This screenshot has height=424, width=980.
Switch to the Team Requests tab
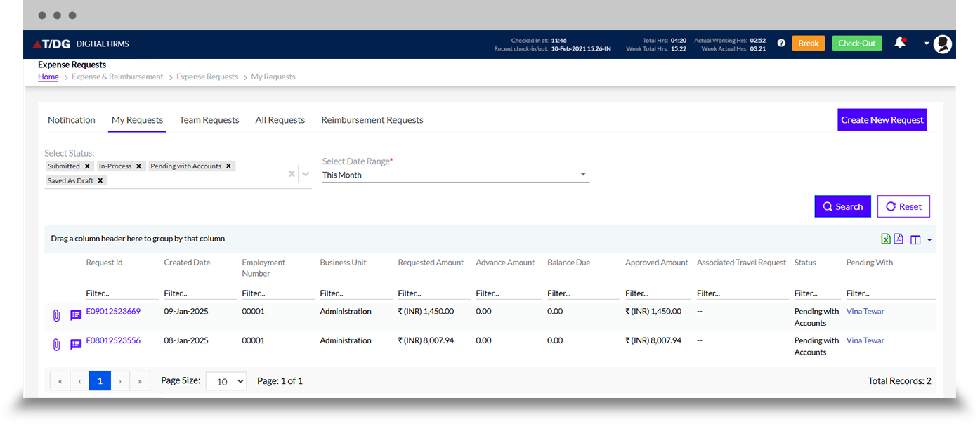[209, 120]
